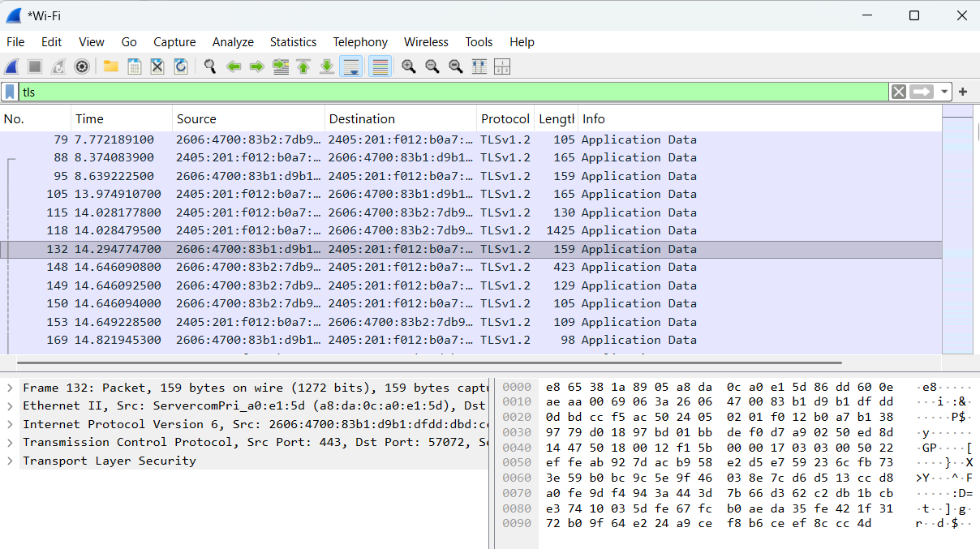This screenshot has height=549, width=980.
Task: Start capturing packets with the shark fin icon
Action: coord(12,66)
